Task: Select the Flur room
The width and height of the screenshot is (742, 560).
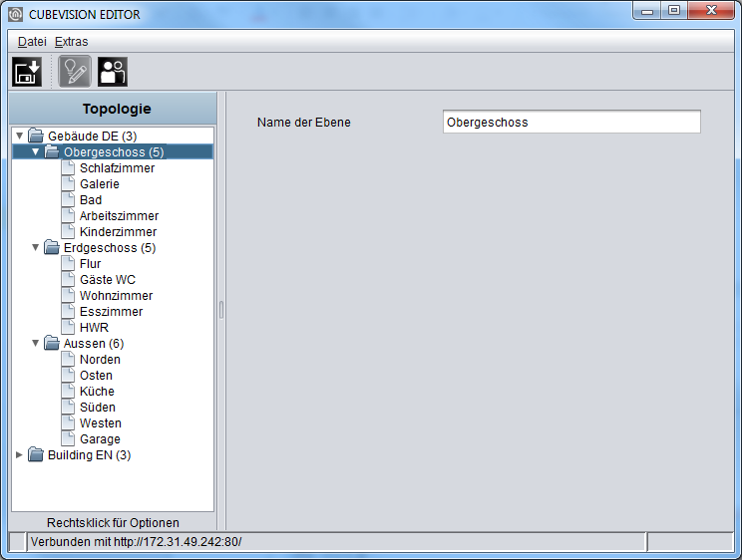Action: click(x=90, y=263)
